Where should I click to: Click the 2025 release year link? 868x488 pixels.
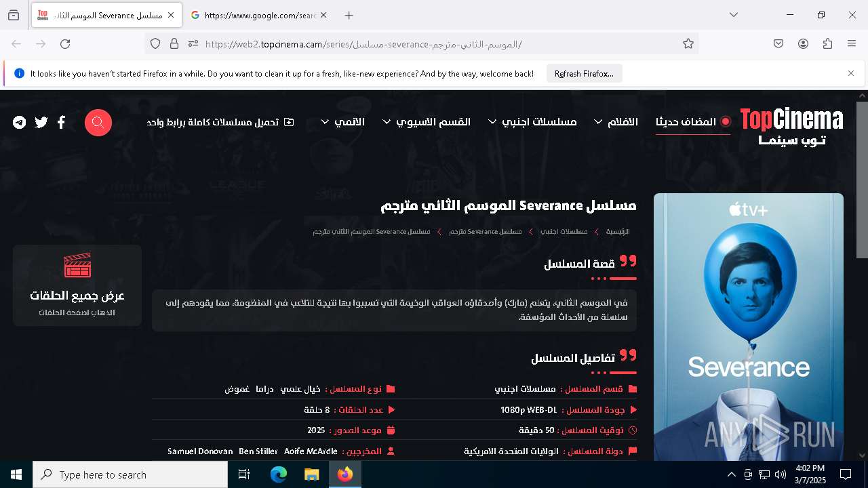click(316, 430)
